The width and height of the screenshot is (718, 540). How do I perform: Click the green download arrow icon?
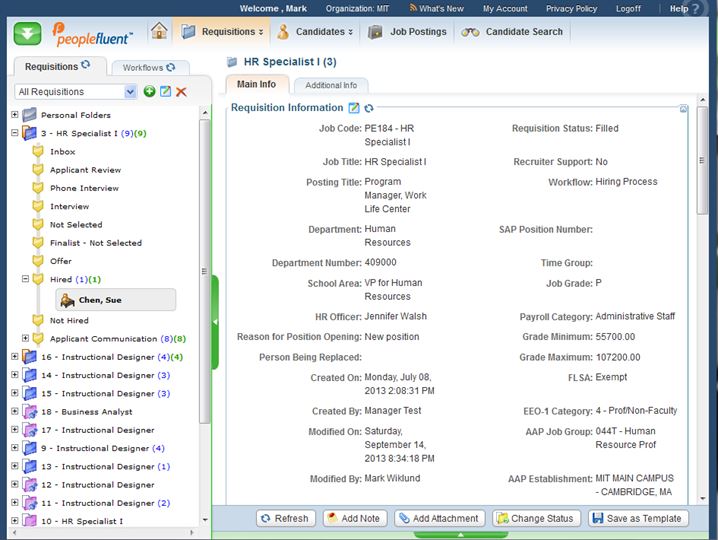tap(27, 32)
